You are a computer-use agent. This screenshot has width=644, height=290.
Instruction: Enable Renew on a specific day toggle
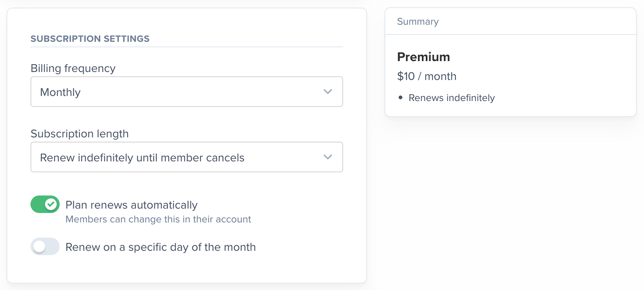tap(45, 247)
